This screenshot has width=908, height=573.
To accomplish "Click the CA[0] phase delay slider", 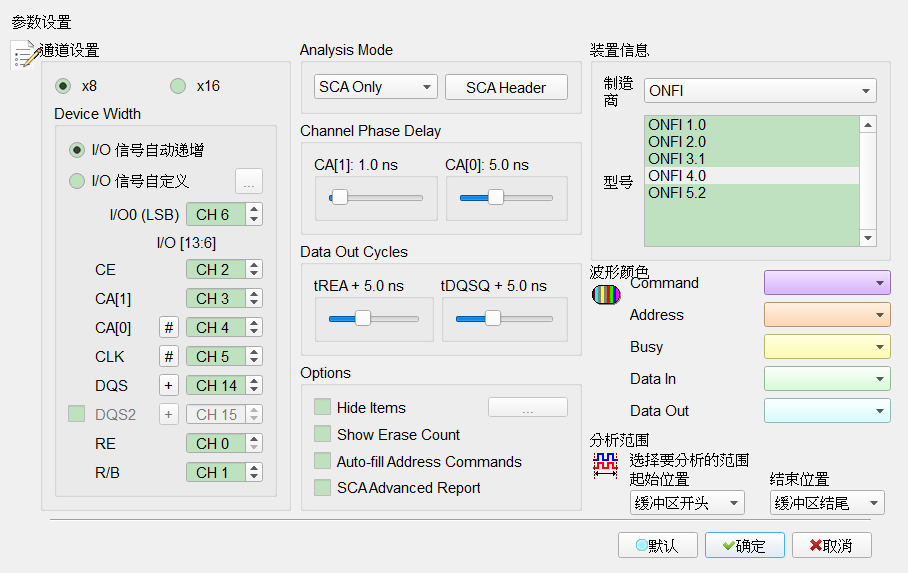I will pyautogui.click(x=506, y=198).
